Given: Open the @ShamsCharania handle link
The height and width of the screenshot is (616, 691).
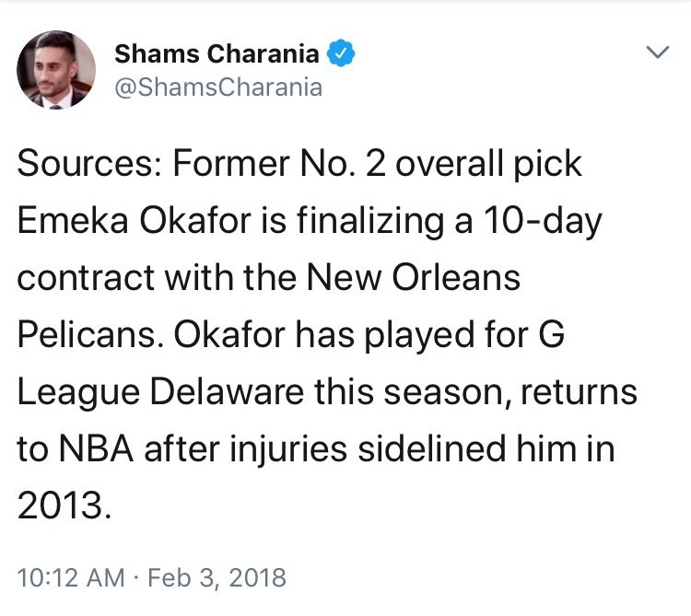Looking at the screenshot, I should click(218, 87).
